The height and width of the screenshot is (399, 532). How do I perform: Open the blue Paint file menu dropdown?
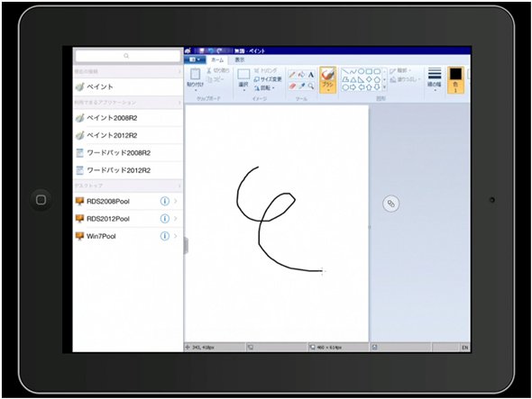(195, 59)
